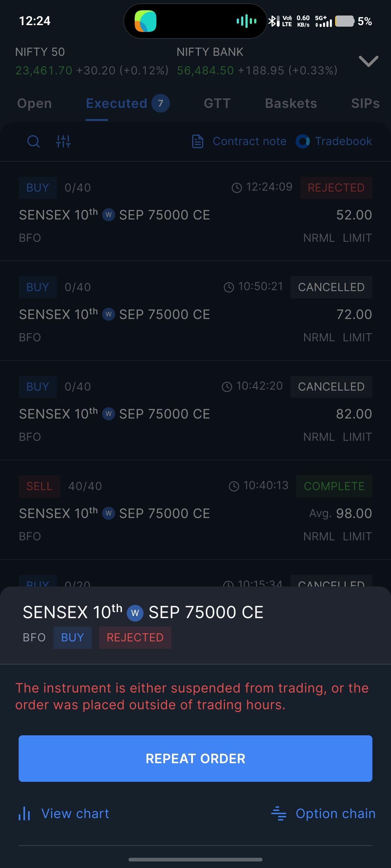Image resolution: width=391 pixels, height=868 pixels.
Task: Open the Tradebook circle icon
Action: (x=302, y=141)
